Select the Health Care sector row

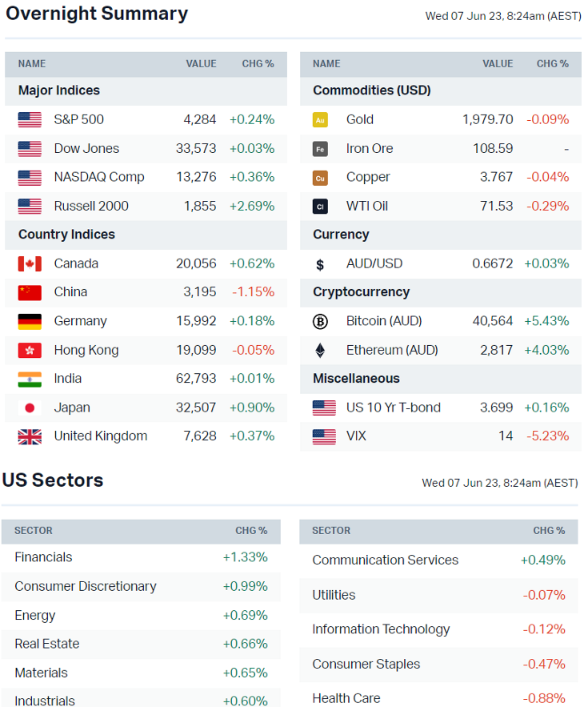(x=346, y=698)
